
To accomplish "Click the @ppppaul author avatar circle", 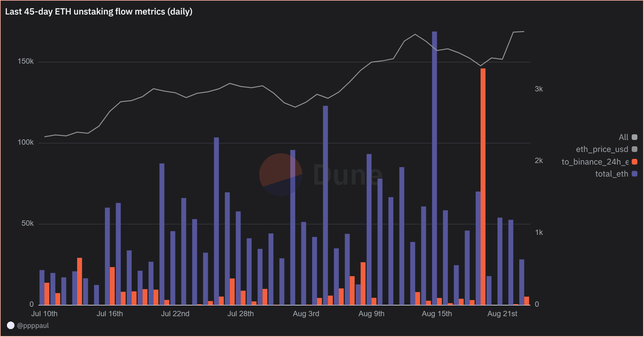I will point(11,325).
